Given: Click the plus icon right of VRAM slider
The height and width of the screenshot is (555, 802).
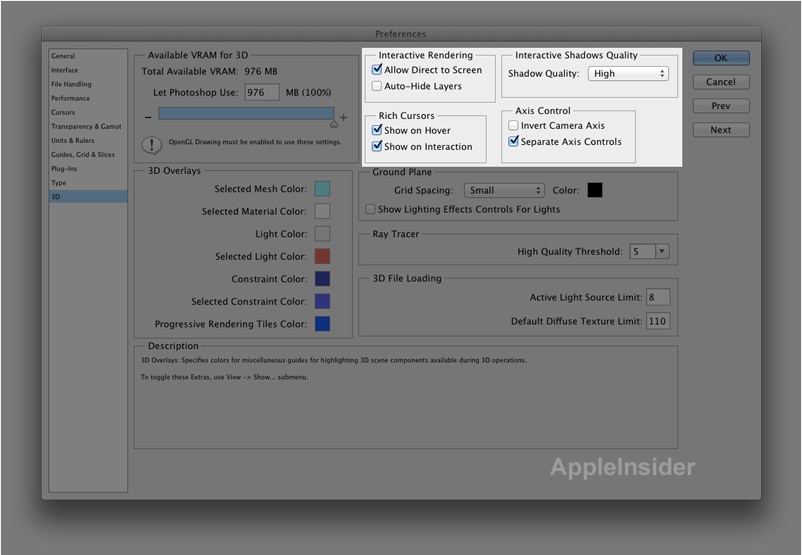Looking at the screenshot, I should pyautogui.click(x=344, y=117).
